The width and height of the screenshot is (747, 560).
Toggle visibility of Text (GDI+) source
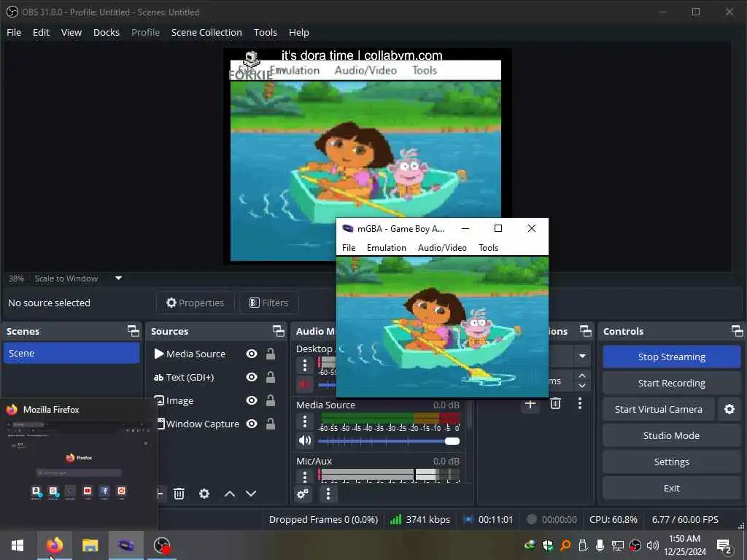tap(252, 377)
